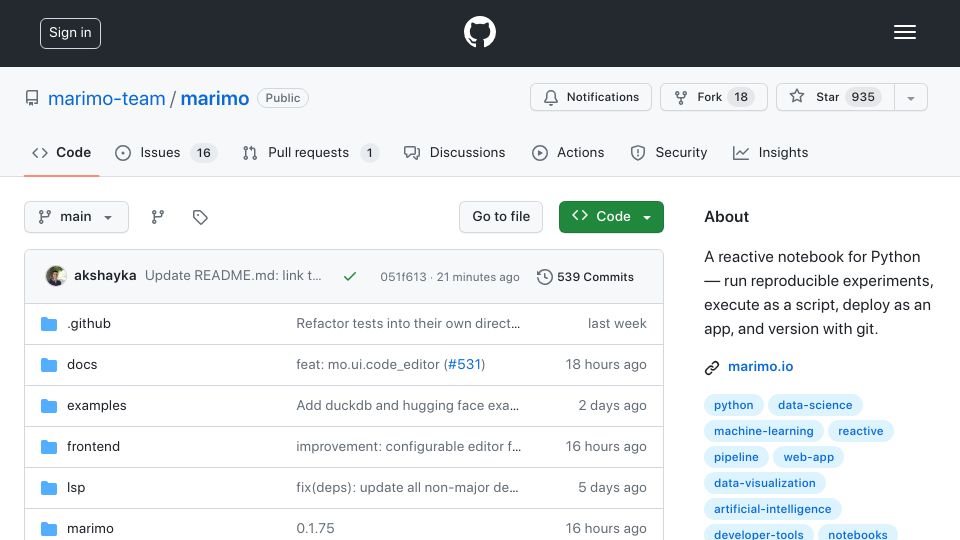Click the pipeline topic tag

click(736, 457)
